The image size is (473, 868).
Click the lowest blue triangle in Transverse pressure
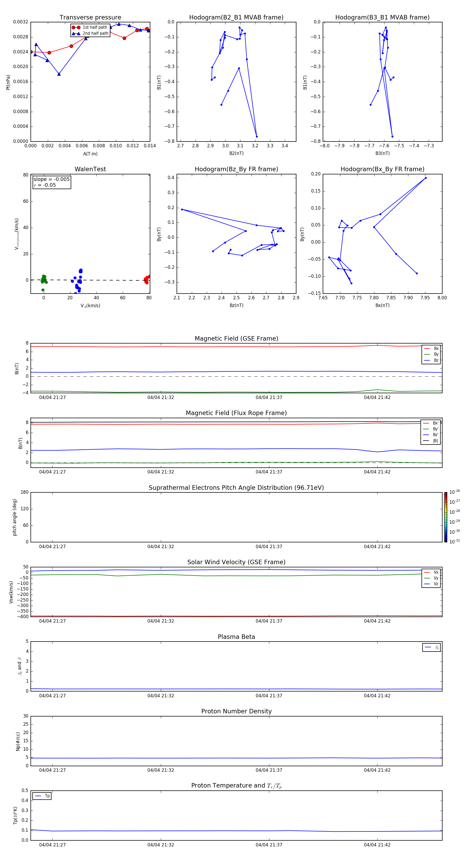tap(59, 74)
